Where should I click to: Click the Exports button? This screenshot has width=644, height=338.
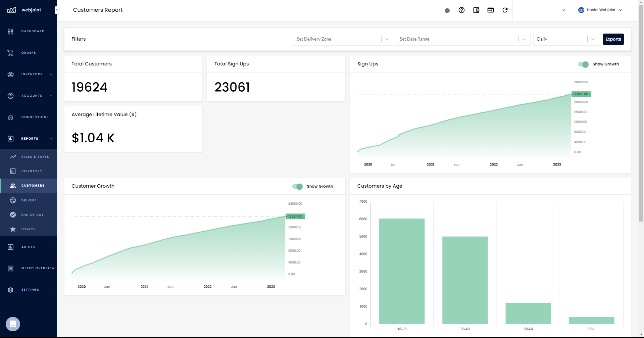(613, 39)
